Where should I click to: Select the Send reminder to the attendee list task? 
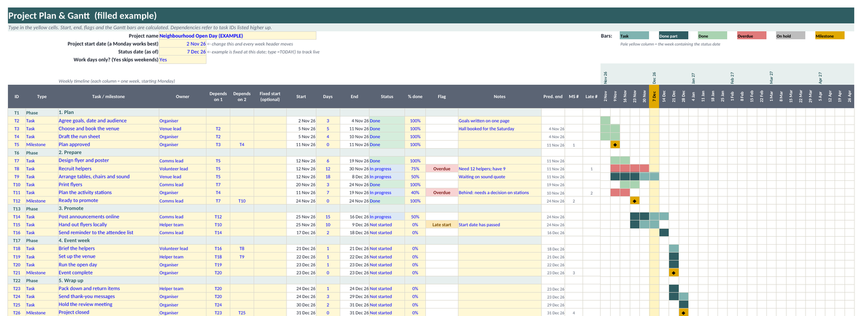108,233
